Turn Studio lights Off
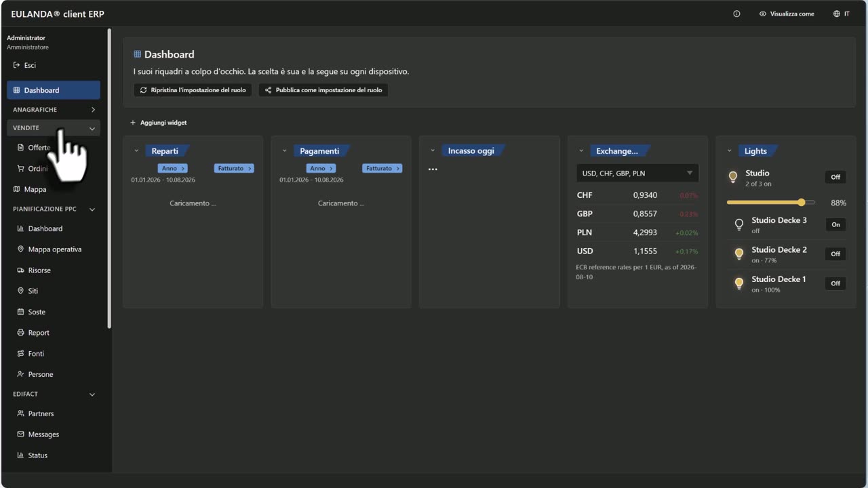Screen dimensions: 868x488 point(835,177)
